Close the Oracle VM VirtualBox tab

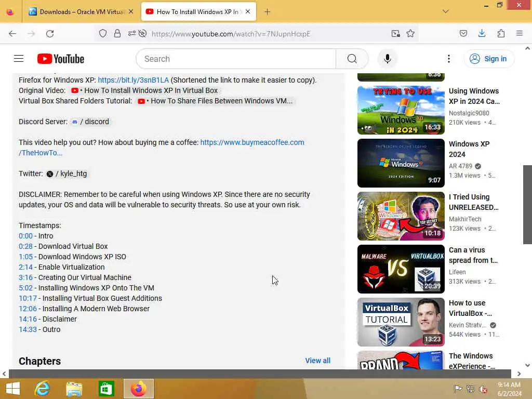click(131, 11)
